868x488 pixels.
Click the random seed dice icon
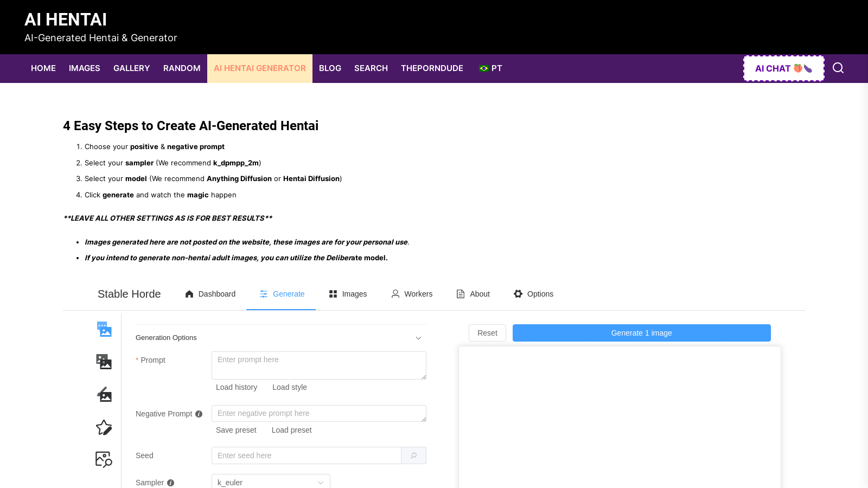(x=414, y=455)
